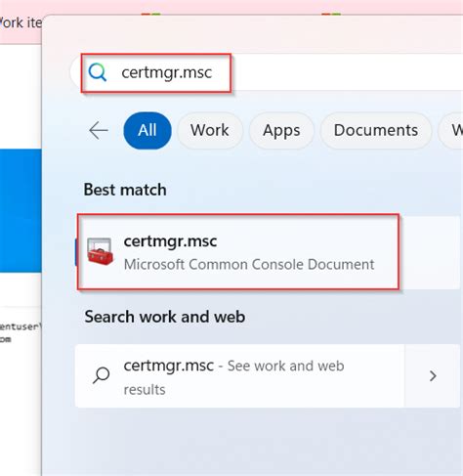This screenshot has width=463, height=476.
Task: Select the All filter tab
Action: [147, 131]
